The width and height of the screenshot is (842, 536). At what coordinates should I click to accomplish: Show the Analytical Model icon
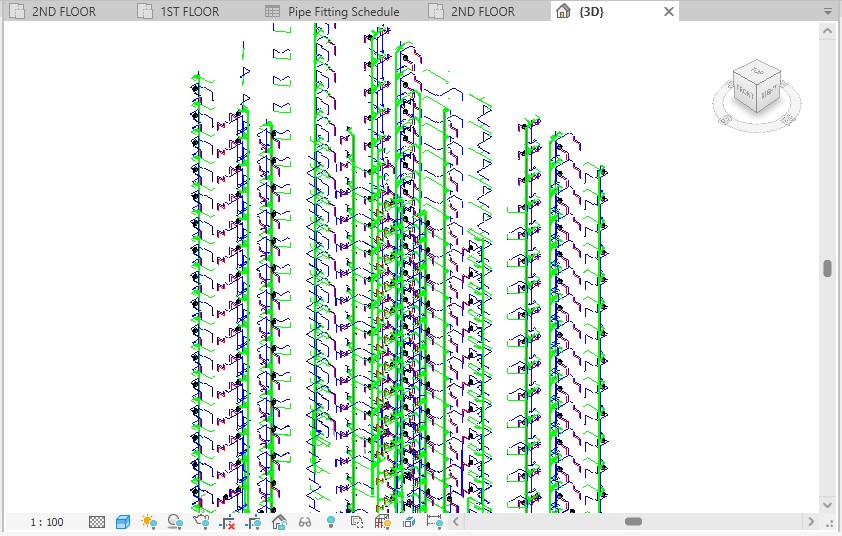pos(382,521)
